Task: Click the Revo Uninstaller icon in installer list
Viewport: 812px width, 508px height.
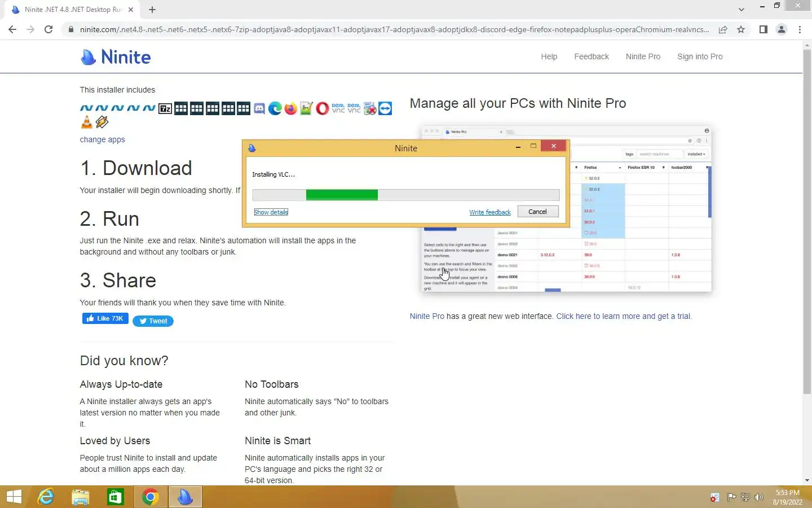Action: pos(370,108)
